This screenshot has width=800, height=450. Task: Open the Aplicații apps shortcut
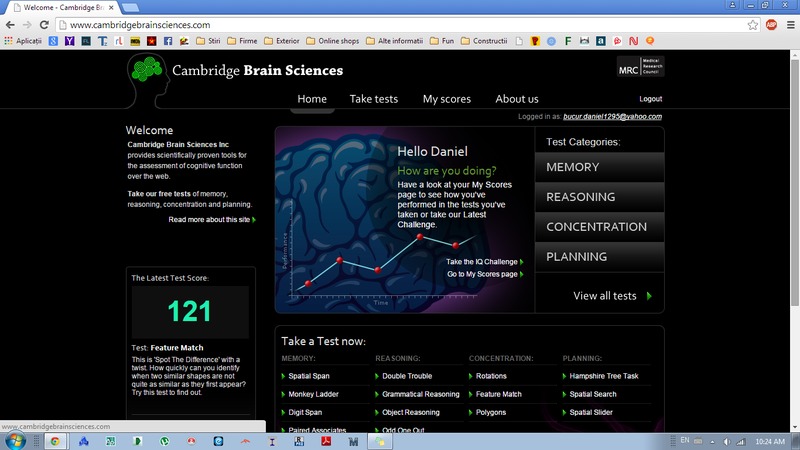pos(23,41)
